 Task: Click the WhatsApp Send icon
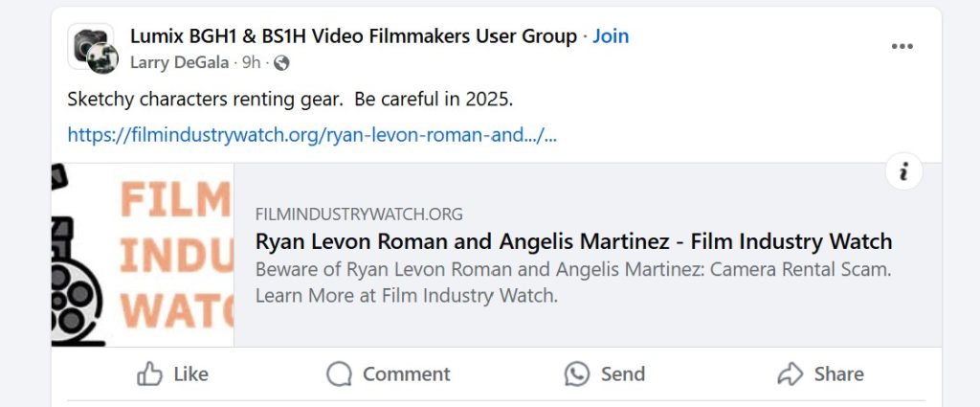(x=577, y=373)
